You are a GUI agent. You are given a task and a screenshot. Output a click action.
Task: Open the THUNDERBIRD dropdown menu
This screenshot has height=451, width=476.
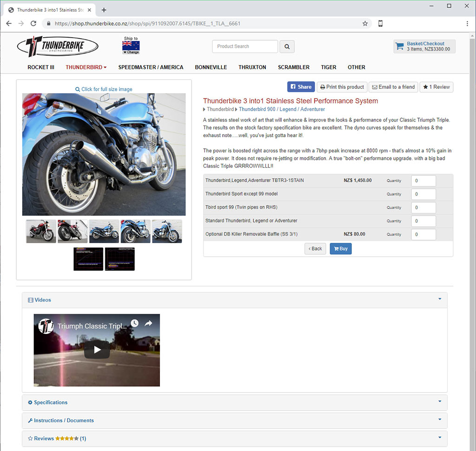coord(86,67)
